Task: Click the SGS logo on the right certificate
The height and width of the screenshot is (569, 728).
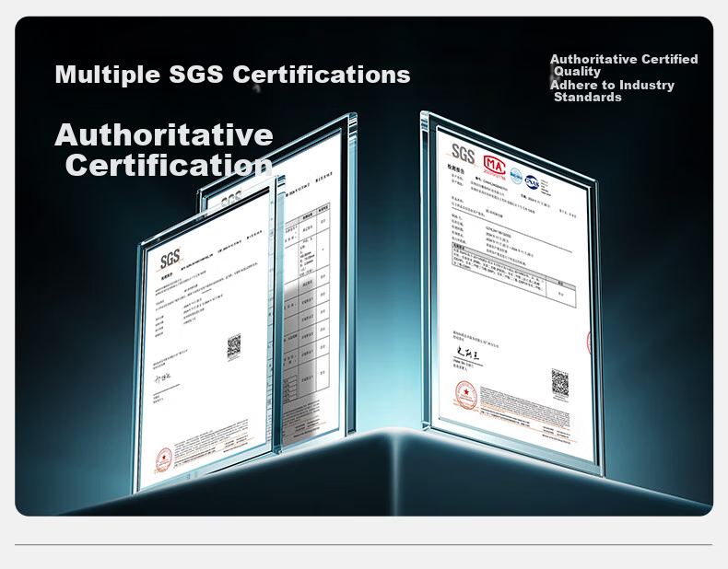Action: pyautogui.click(x=463, y=153)
